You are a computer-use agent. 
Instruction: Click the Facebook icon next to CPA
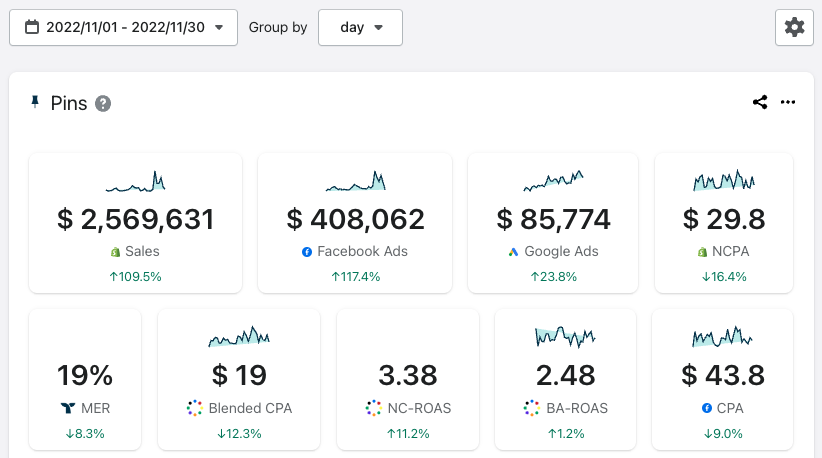[707, 408]
